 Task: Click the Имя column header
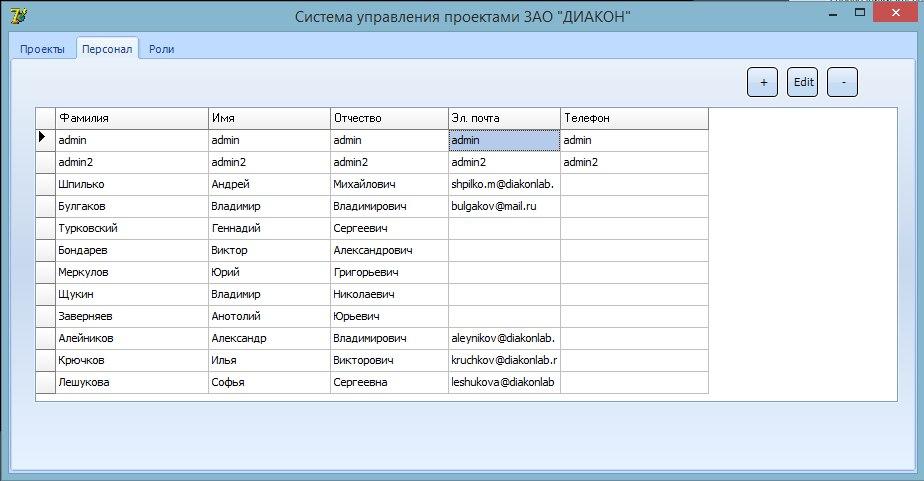click(269, 118)
